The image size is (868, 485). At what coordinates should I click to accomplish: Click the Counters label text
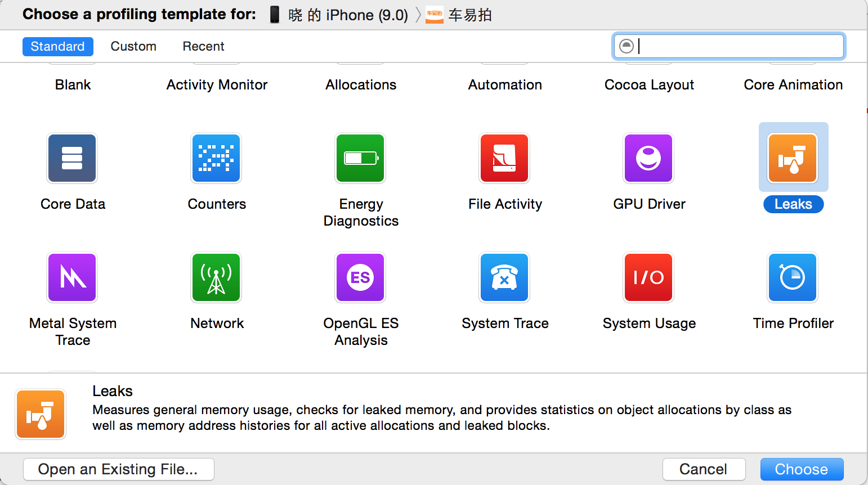pos(217,204)
